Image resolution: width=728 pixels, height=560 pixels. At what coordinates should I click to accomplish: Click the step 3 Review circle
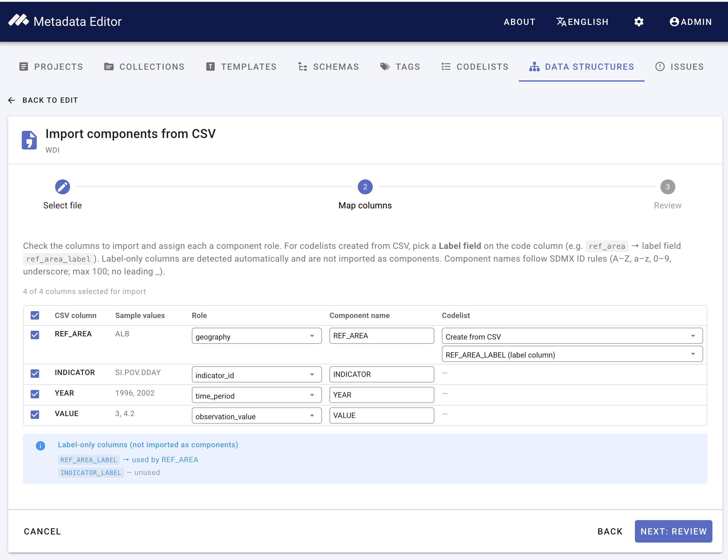coord(668,187)
